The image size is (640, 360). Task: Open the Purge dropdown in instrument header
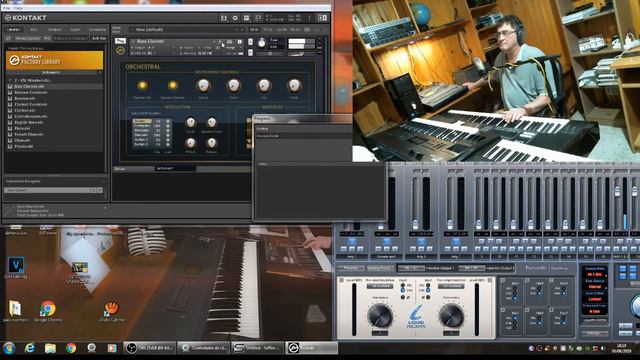tap(231, 48)
